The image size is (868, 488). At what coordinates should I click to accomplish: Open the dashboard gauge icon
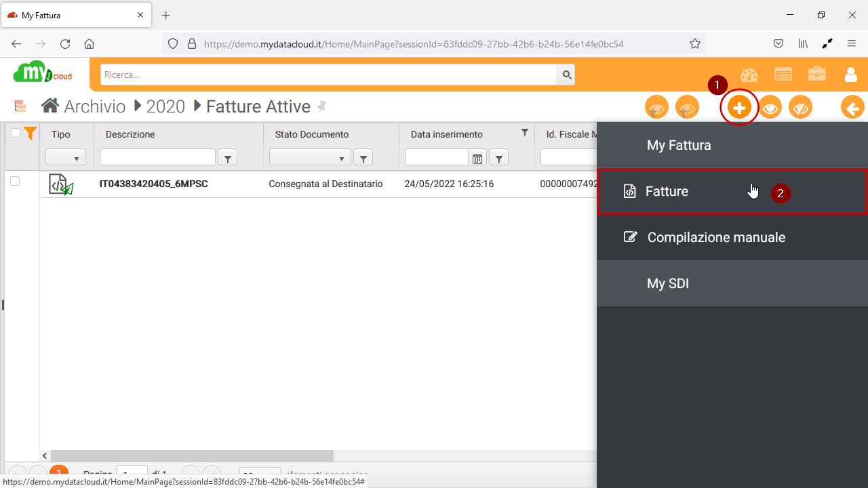click(749, 75)
